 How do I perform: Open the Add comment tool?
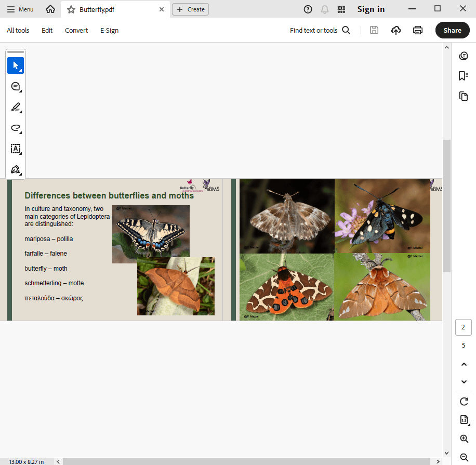coord(15,87)
